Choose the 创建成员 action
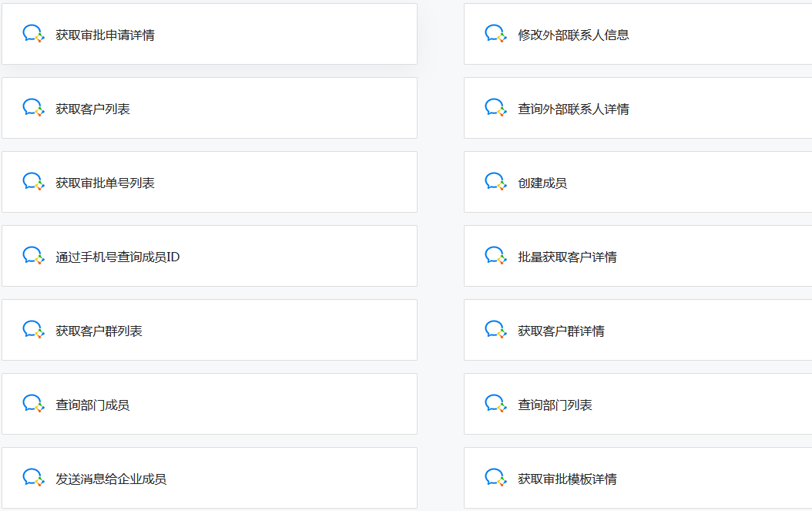 638,182
